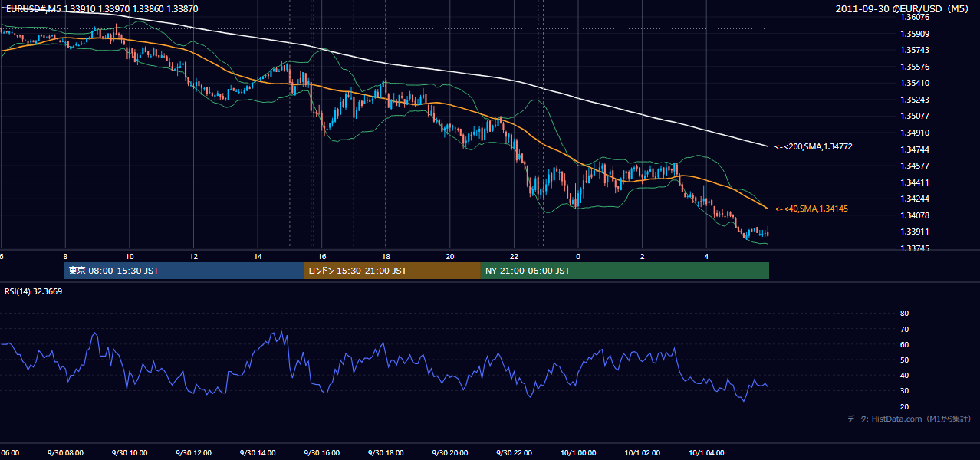The width and height of the screenshot is (980, 460).
Task: Click price axis value 1.34577
Action: click(x=914, y=166)
